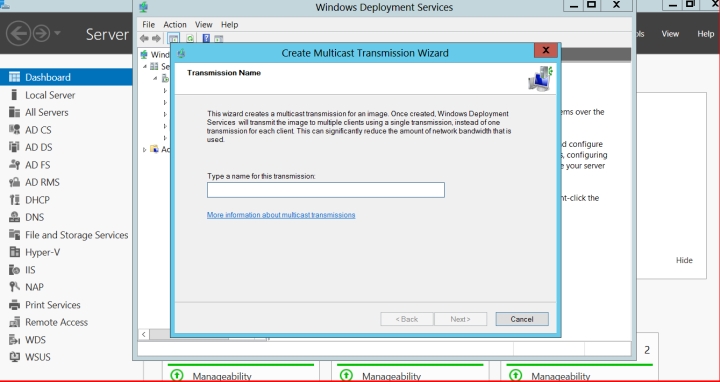The width and height of the screenshot is (720, 382).
Task: Expand the Active Directory tree node arrow
Action: 145,150
